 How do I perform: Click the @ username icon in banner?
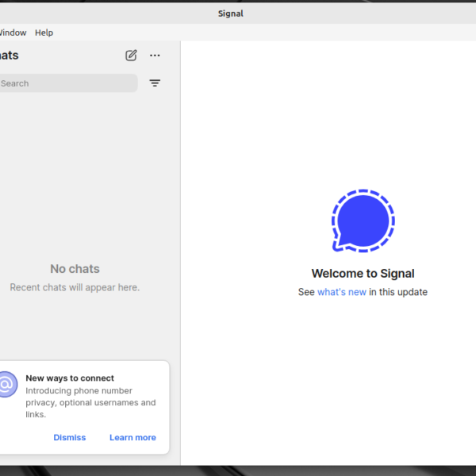coord(6,385)
